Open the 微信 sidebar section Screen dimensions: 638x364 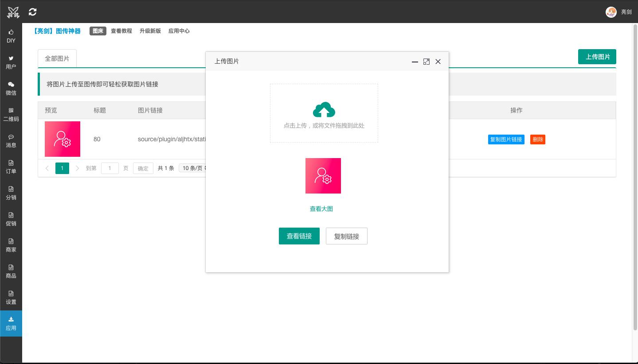click(x=11, y=89)
